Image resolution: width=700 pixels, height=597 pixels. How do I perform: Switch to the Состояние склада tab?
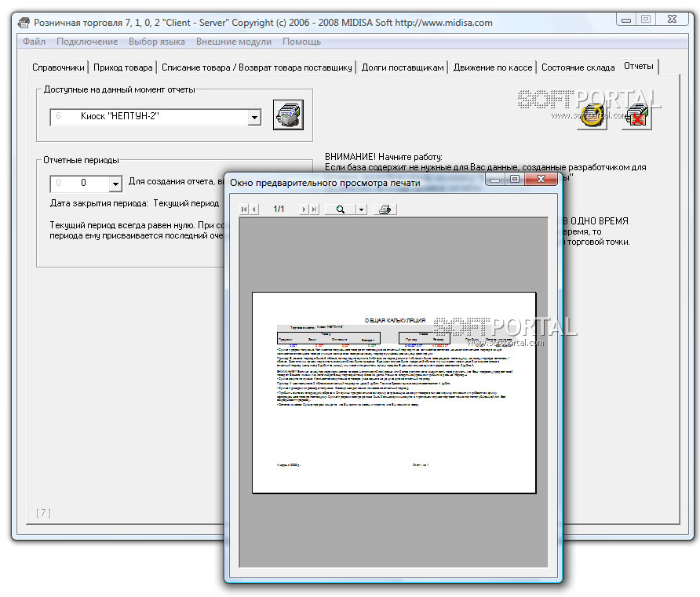click(x=578, y=67)
